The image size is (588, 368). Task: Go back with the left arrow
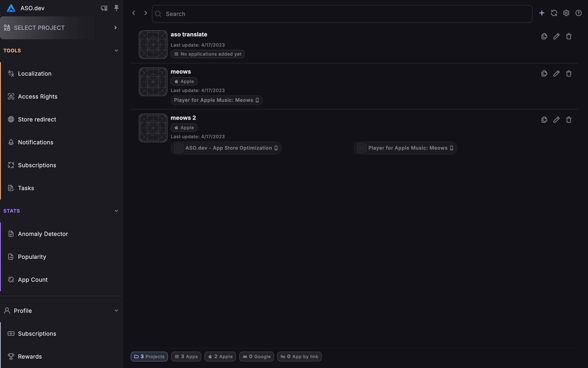pyautogui.click(x=133, y=13)
